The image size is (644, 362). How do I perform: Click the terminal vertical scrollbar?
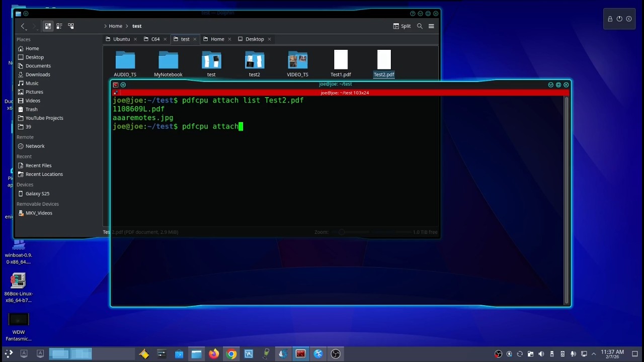567,200
